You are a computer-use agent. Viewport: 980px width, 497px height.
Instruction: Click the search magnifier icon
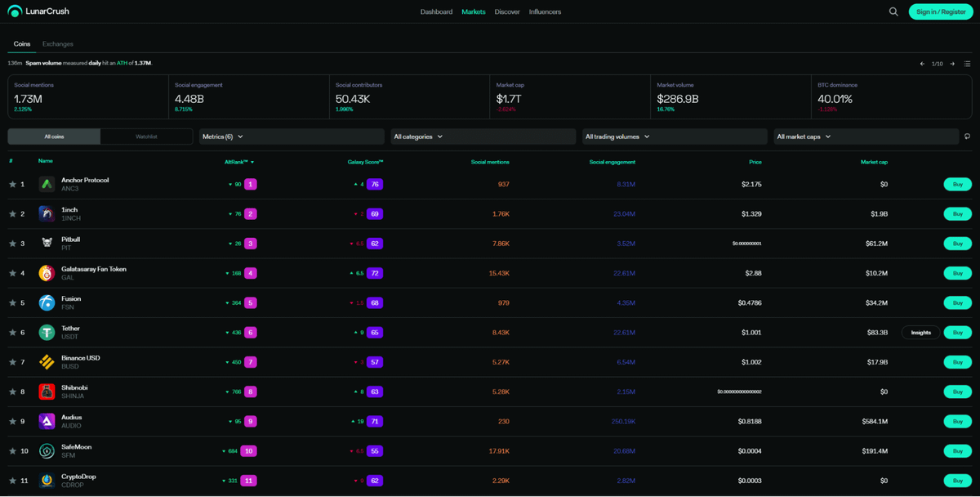[893, 11]
